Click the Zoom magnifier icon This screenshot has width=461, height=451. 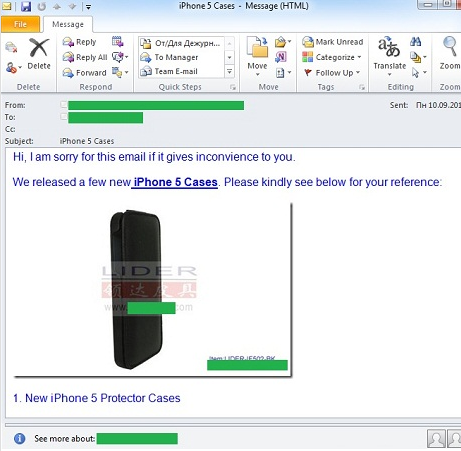450,46
